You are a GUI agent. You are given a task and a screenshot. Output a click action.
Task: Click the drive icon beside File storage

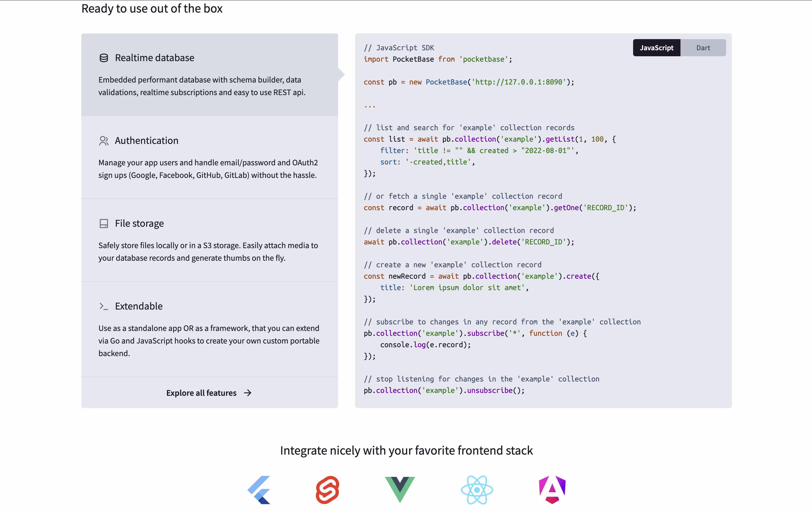coord(104,223)
